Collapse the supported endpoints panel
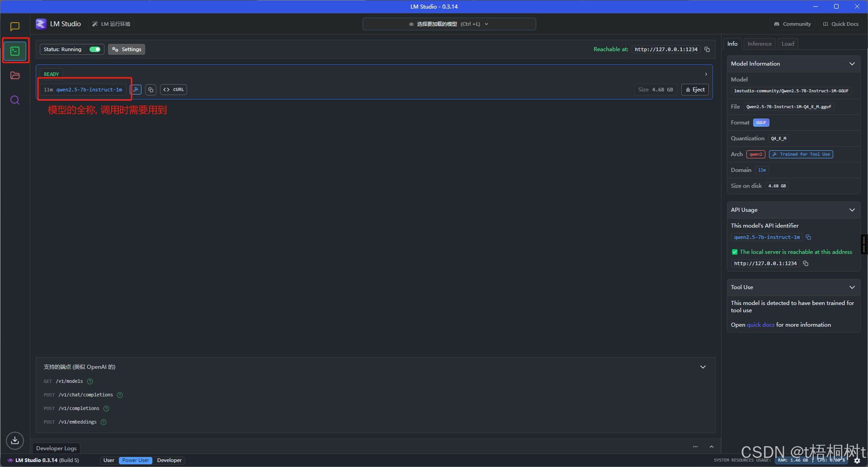The height and width of the screenshot is (467, 868). (703, 367)
